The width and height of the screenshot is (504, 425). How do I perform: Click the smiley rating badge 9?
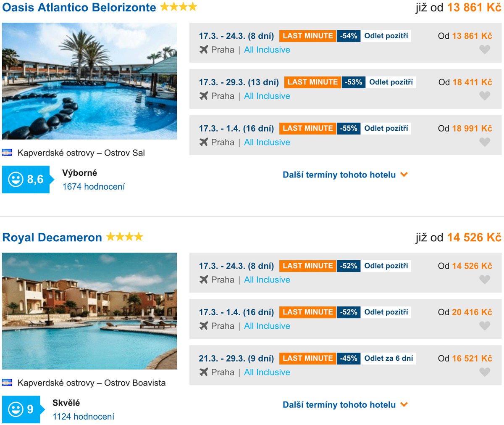point(21,409)
